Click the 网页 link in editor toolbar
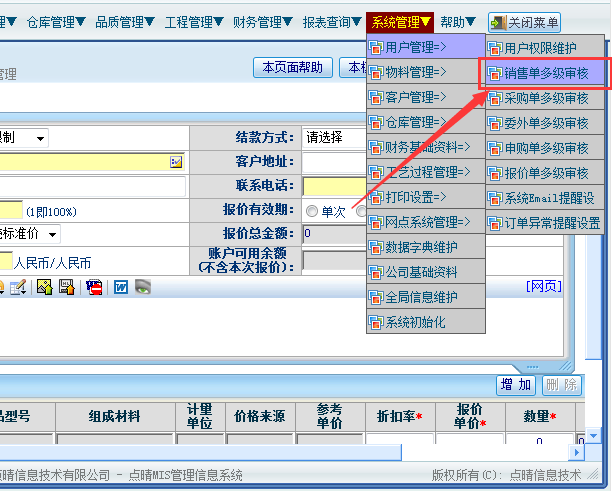 click(x=543, y=286)
